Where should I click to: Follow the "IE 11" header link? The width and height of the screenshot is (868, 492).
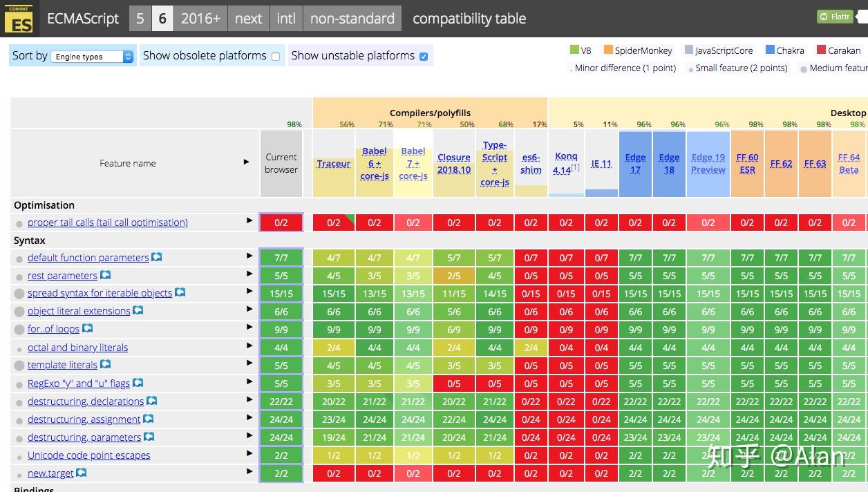click(x=601, y=163)
